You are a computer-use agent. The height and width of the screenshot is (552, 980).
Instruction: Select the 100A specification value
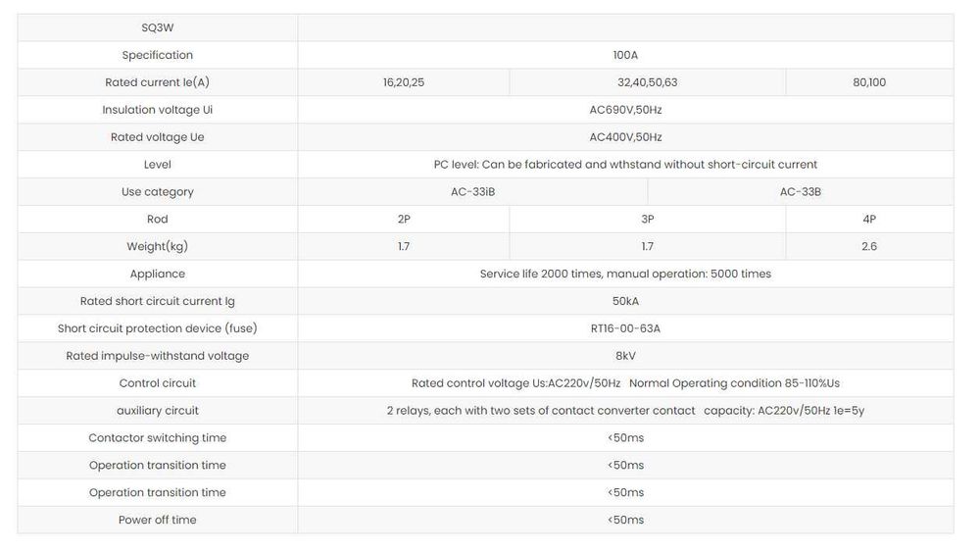click(625, 56)
